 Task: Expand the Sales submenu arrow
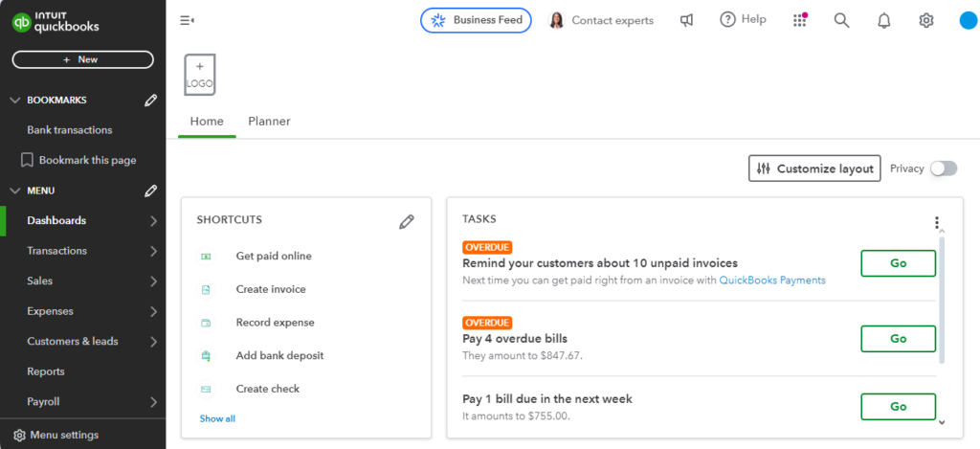[154, 281]
